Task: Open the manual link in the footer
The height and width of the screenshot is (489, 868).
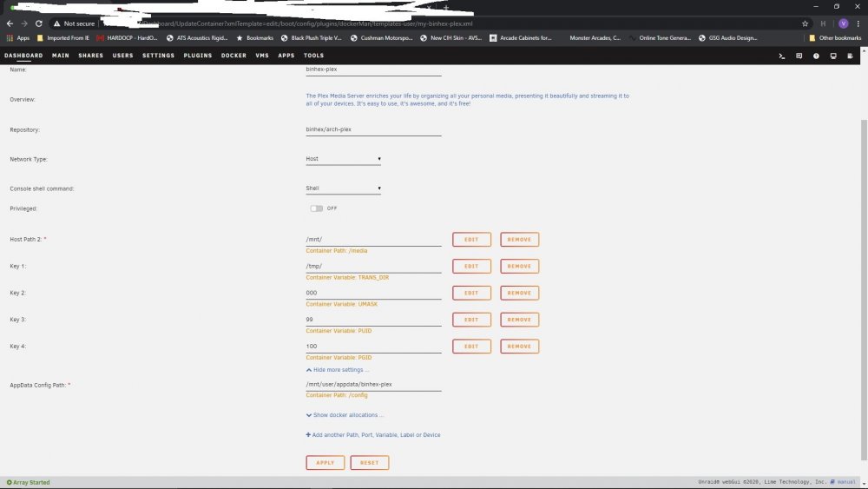Action: point(843,482)
